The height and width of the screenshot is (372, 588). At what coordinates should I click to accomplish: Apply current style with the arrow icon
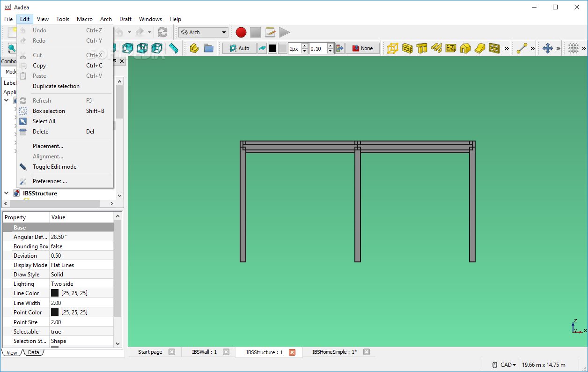click(339, 48)
